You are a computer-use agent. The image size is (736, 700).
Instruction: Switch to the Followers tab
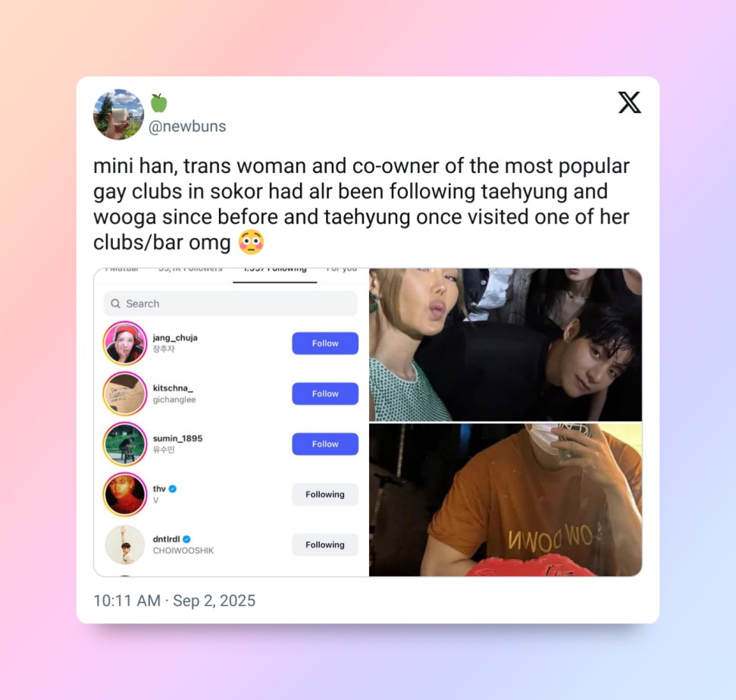pyautogui.click(x=190, y=270)
